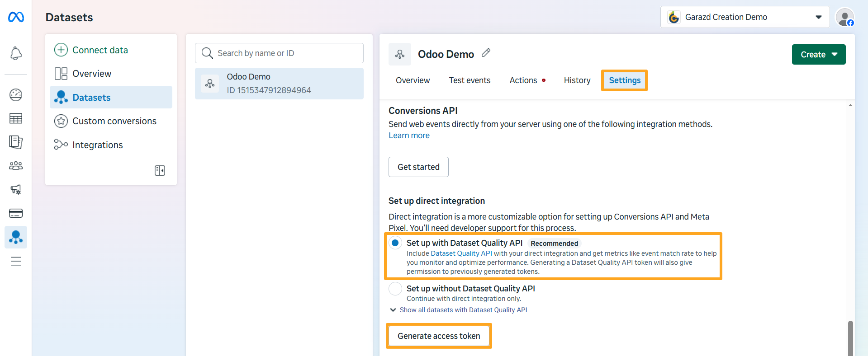Open the user profile avatar
This screenshot has height=356, width=868.
click(x=844, y=17)
